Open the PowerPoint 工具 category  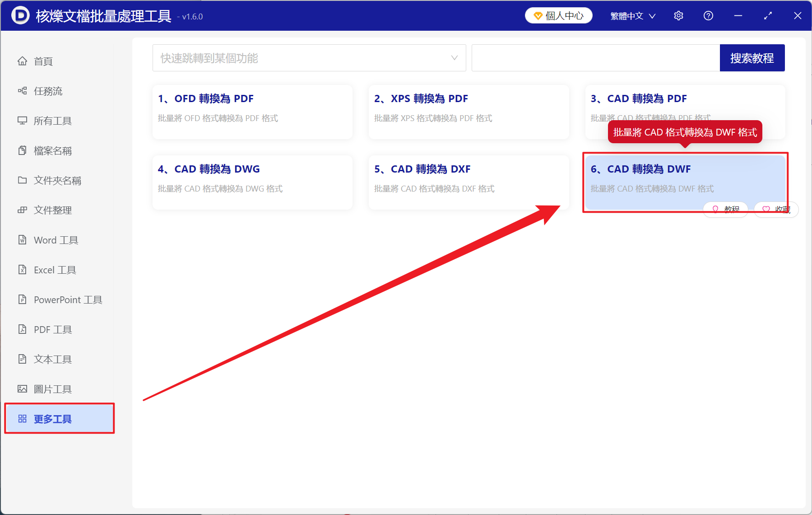coord(67,300)
